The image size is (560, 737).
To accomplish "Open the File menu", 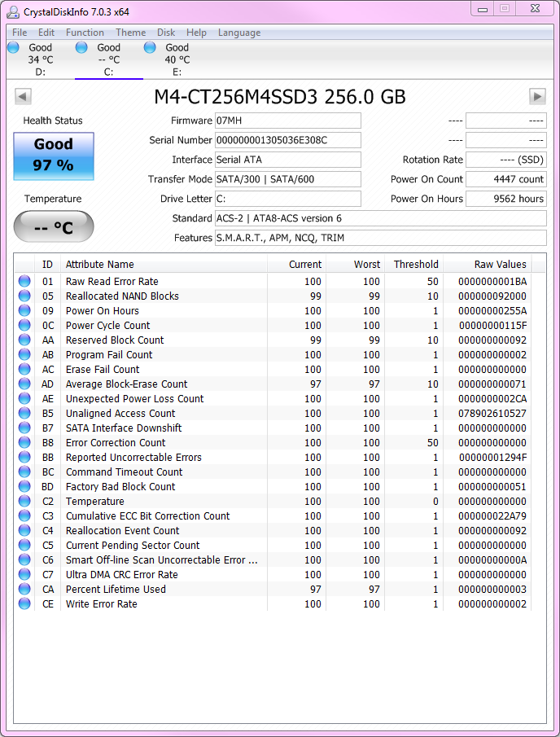I will (x=20, y=33).
